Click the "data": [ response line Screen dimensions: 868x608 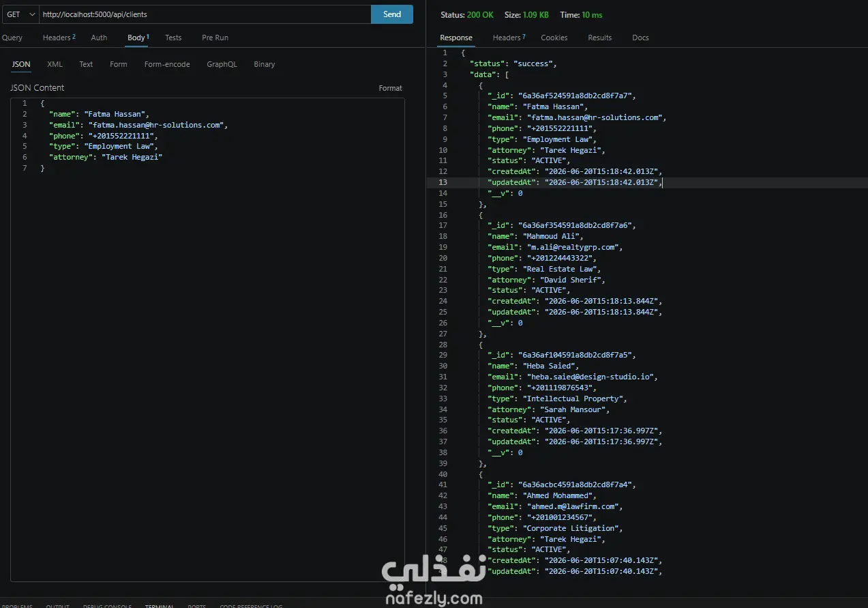coord(489,74)
